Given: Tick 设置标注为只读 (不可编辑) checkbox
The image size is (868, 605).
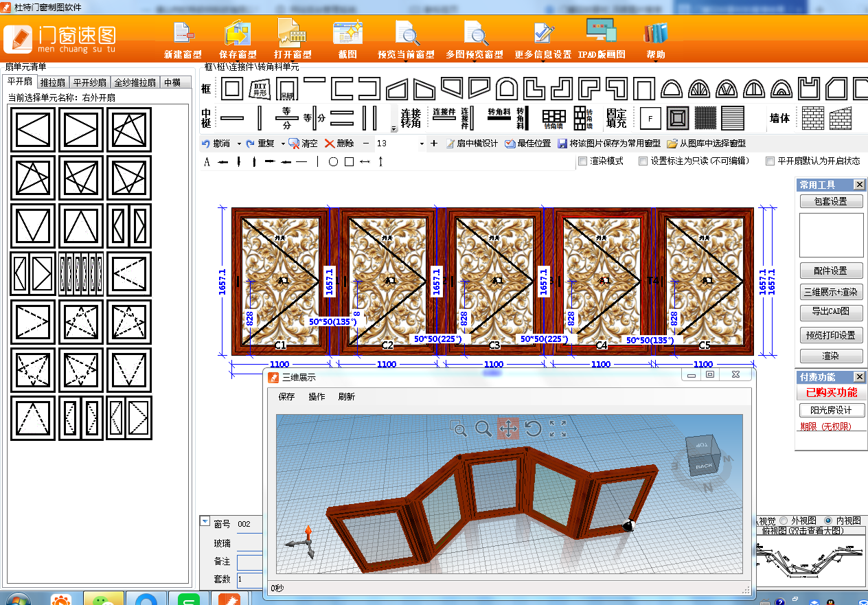Looking at the screenshot, I should point(643,161).
